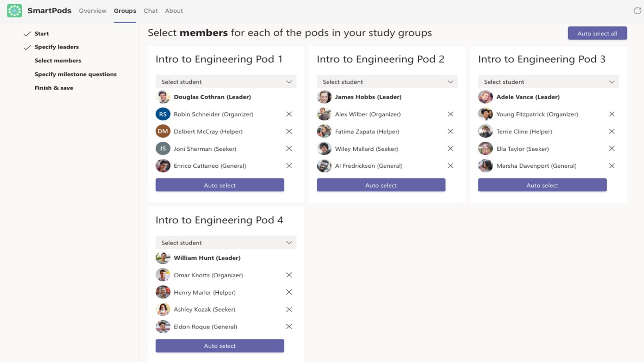Switch to the Overview tab
The height and width of the screenshot is (362, 644).
92,11
